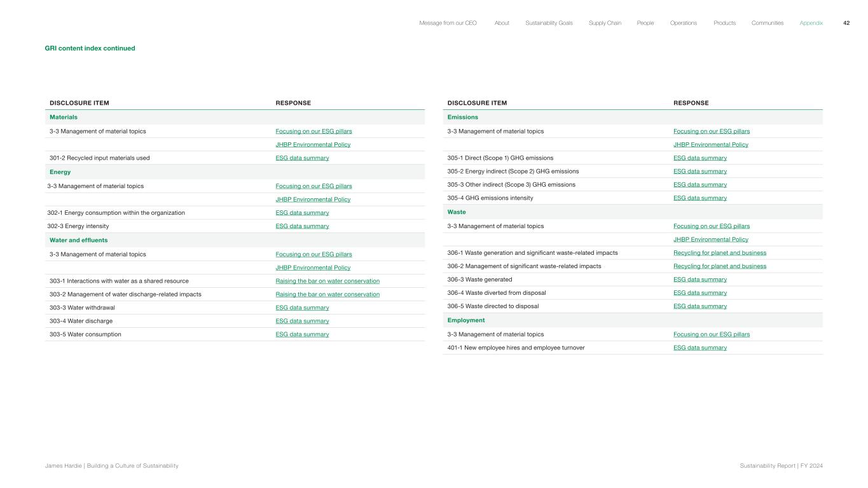This screenshot has width=868, height=488.
Task: Follow the JHBP Environmental Policy link under Energy
Action: click(313, 200)
